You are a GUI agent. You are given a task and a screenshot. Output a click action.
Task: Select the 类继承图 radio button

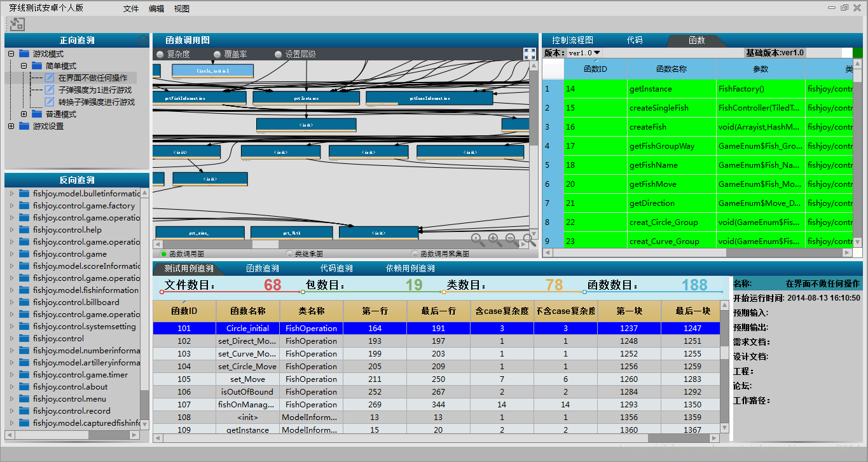289,254
